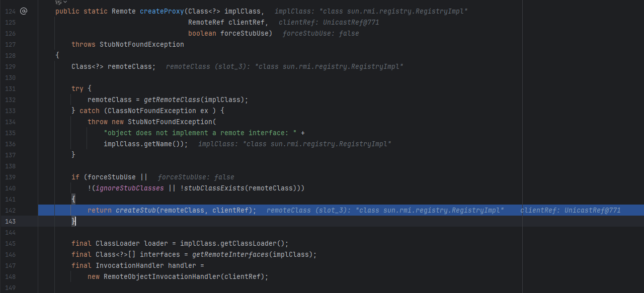Image resolution: width=644 pixels, height=293 pixels.
Task: Click the RemoteObjectInvocationHandler constructor name
Action: [x=162, y=276]
